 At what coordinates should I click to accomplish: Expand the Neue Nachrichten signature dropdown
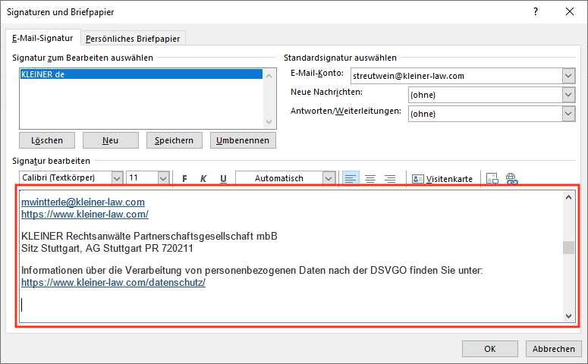(568, 95)
